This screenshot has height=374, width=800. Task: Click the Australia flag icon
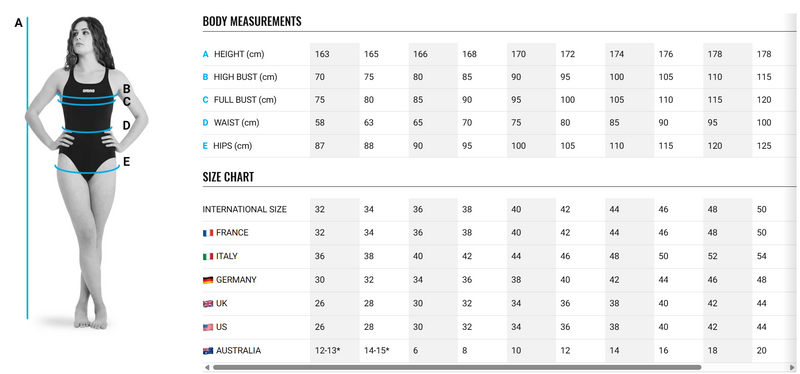208,351
